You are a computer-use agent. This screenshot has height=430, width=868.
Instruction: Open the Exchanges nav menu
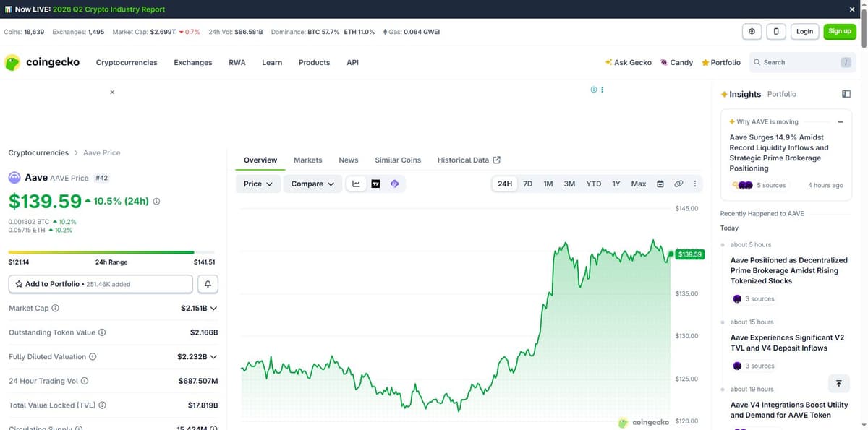(193, 63)
